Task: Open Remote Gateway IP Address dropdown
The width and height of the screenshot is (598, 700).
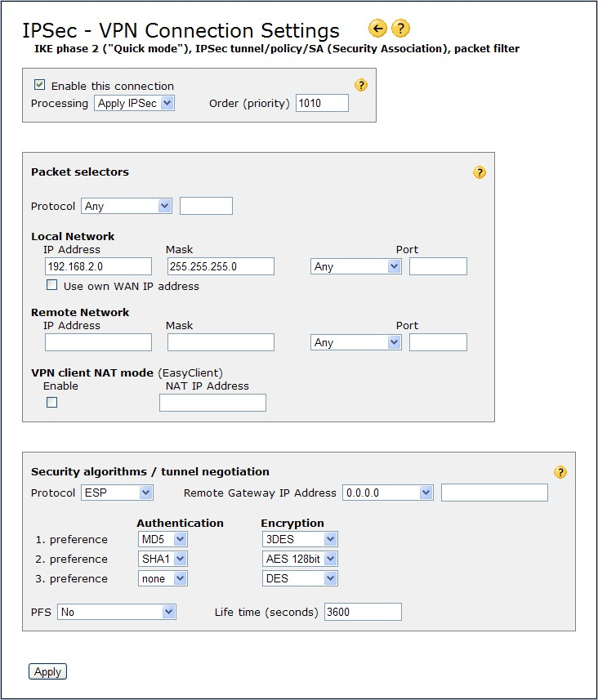Action: pos(388,493)
